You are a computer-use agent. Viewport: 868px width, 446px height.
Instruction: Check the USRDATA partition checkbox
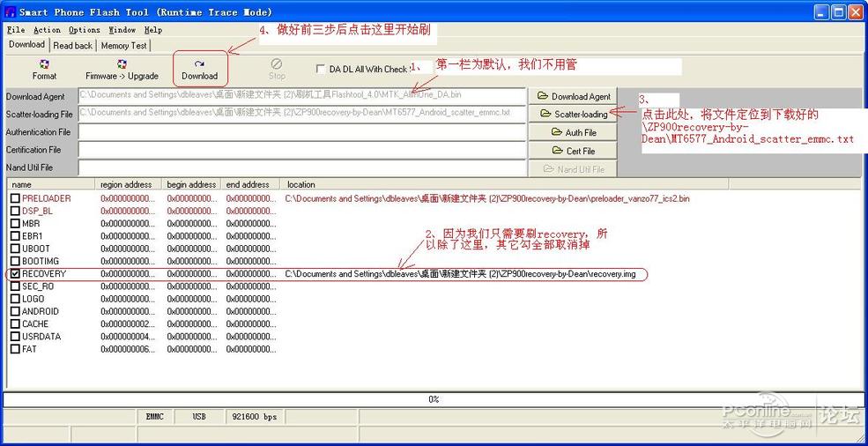[x=16, y=337]
